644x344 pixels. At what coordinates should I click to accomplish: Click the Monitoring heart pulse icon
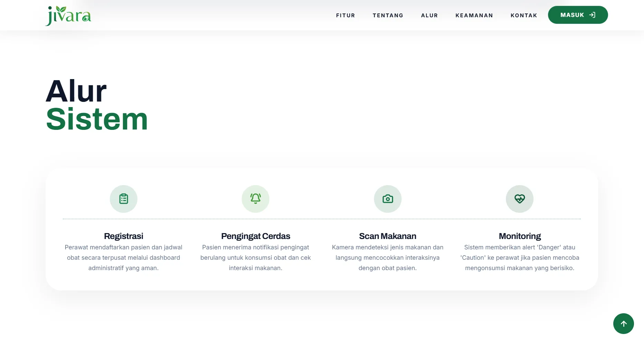(x=520, y=199)
